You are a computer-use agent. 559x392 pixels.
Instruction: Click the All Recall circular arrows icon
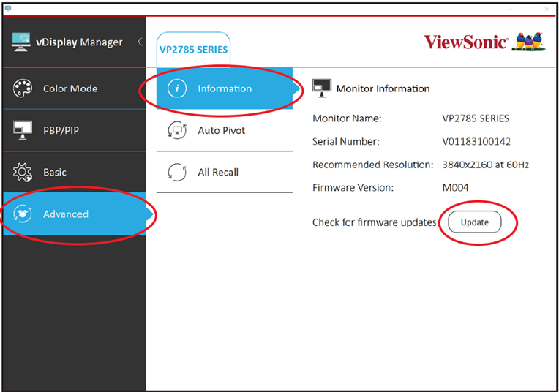177,172
